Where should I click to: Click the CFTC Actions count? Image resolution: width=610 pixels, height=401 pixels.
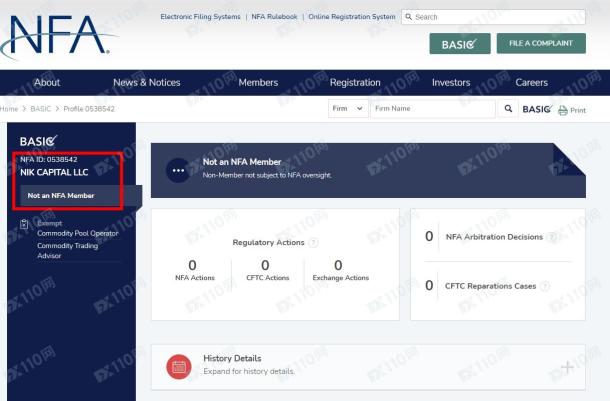tap(265, 265)
